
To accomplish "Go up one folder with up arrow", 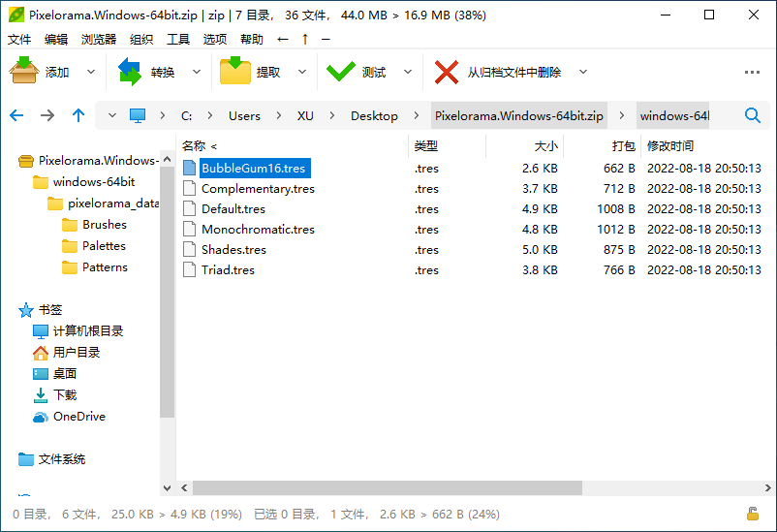I will click(78, 115).
